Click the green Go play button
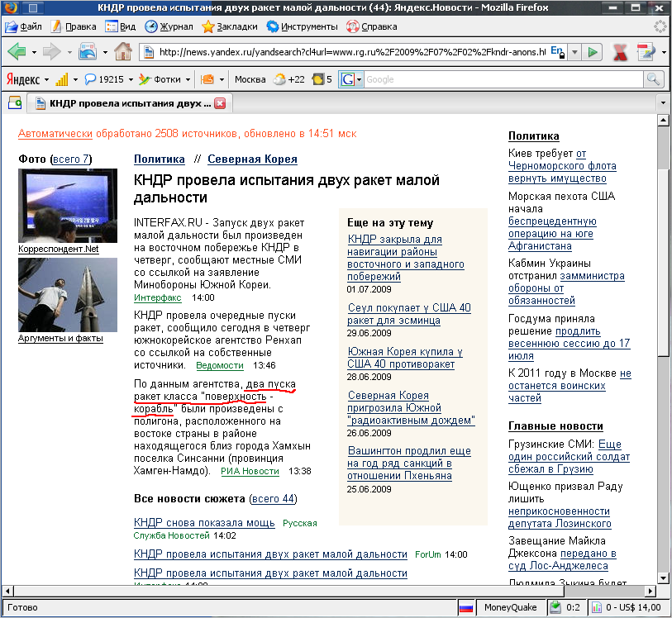The image size is (672, 618). [x=593, y=52]
